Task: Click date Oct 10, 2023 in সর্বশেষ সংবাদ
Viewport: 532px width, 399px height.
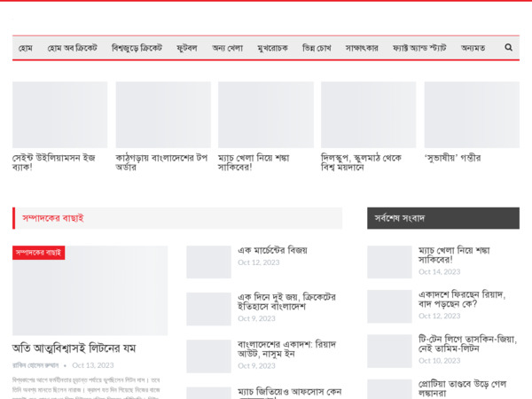Action: (x=440, y=361)
